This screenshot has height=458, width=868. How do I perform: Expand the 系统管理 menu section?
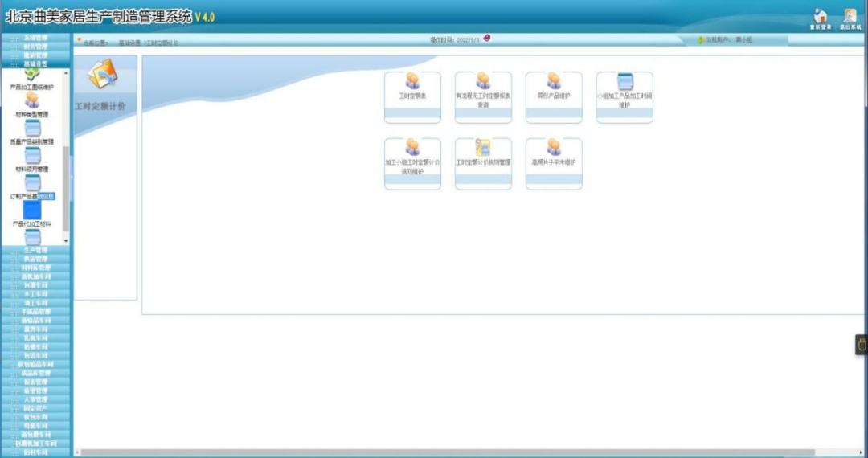click(x=35, y=38)
